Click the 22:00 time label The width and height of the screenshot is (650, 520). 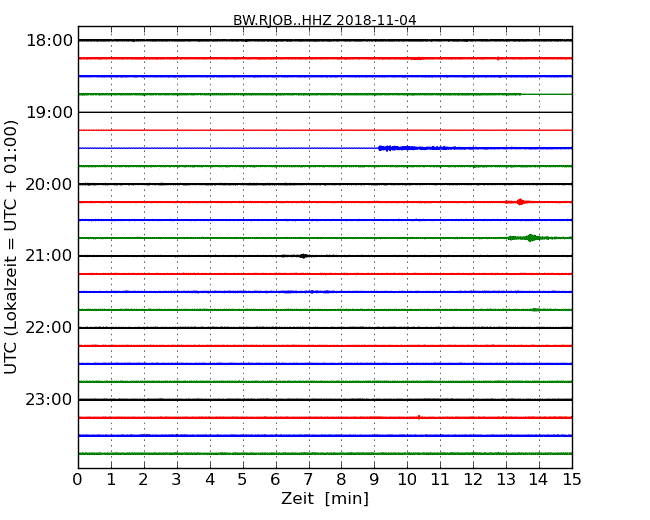[49, 328]
